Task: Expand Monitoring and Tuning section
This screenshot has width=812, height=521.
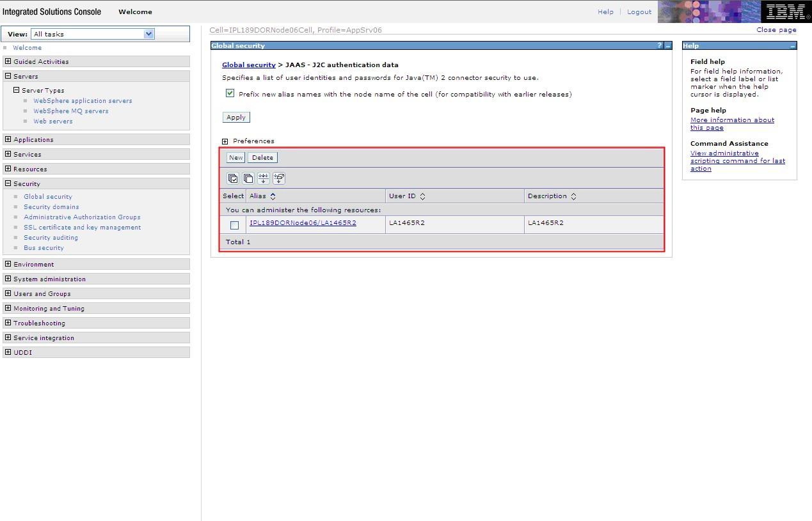Action: [8, 308]
